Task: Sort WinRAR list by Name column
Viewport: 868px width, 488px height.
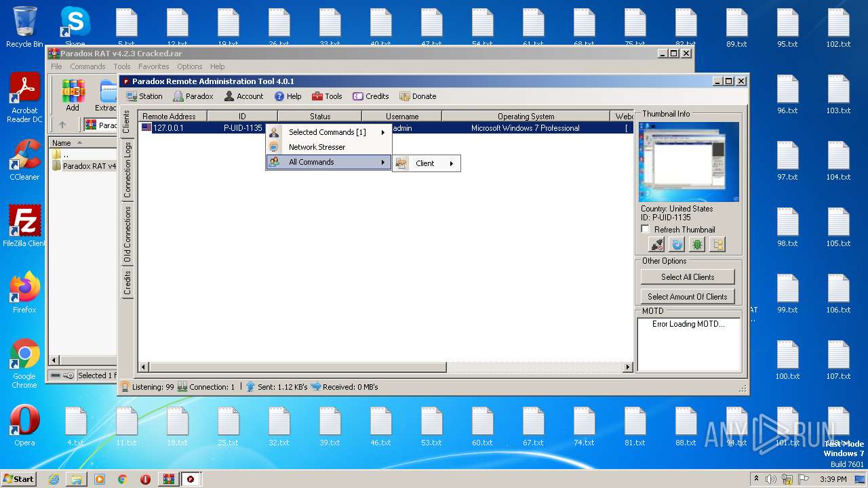Action: click(83, 143)
